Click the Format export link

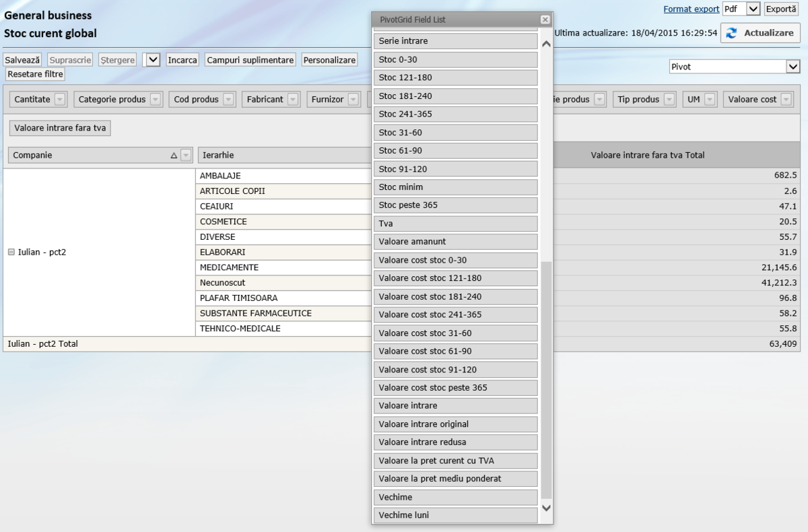click(691, 9)
